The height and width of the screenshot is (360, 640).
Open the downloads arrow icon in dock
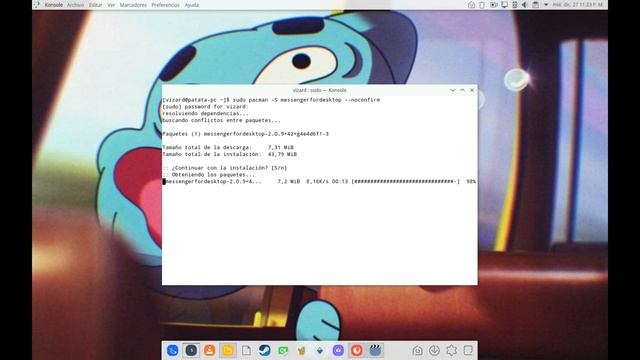[434, 350]
